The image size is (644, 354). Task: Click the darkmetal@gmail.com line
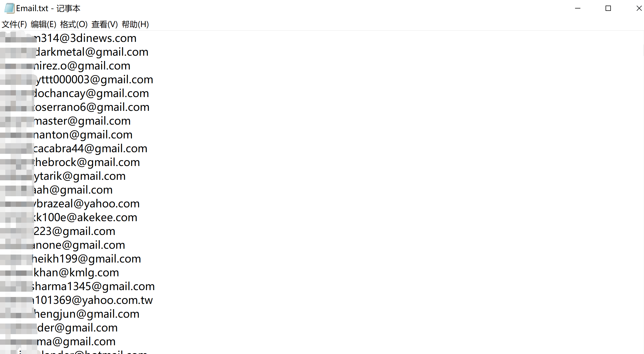click(92, 52)
